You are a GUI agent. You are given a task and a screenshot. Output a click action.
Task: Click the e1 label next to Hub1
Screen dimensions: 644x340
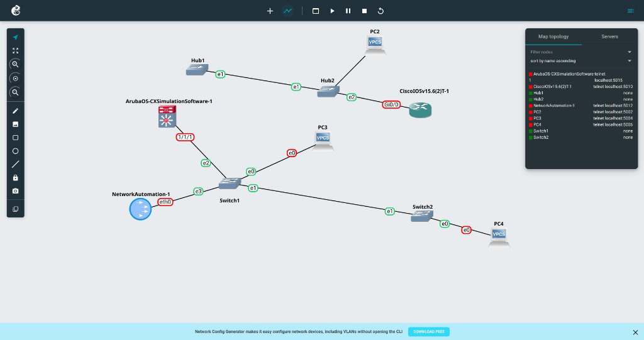tap(221, 74)
